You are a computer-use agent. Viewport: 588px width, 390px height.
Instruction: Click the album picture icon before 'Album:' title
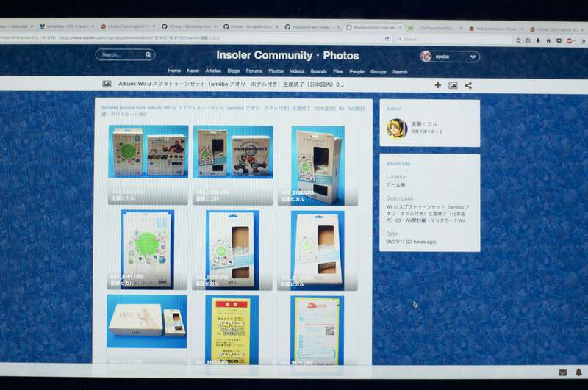(x=107, y=84)
